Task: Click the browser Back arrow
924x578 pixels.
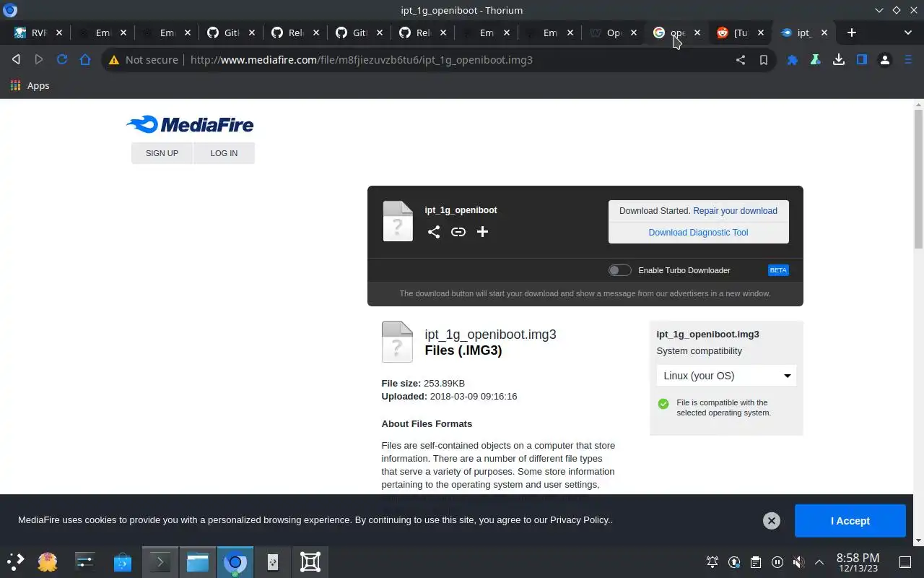Action: point(16,60)
